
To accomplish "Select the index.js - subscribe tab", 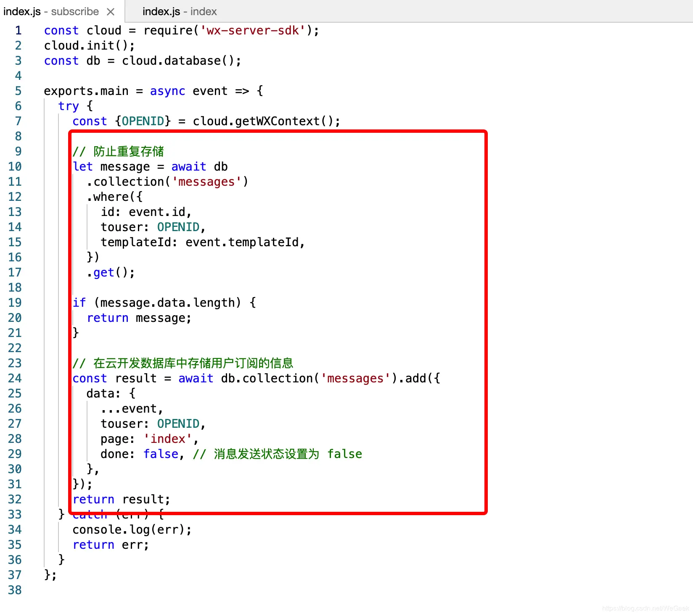I will pyautogui.click(x=62, y=11).
